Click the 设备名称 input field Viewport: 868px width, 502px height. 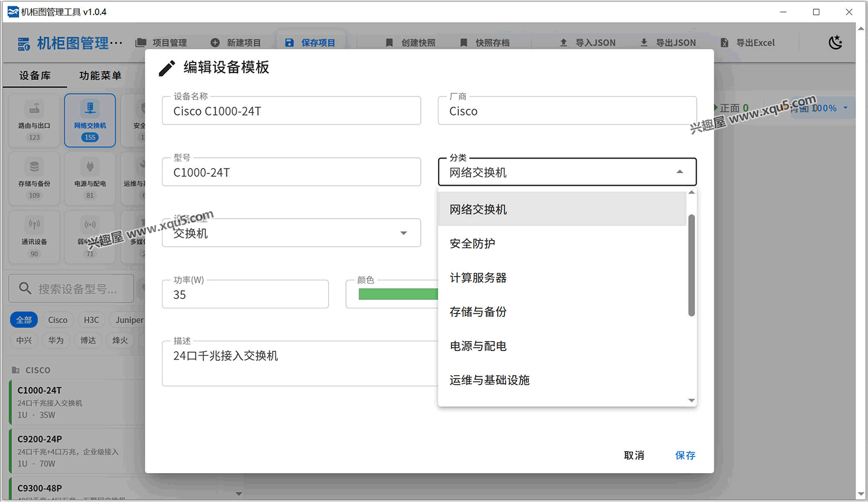(x=291, y=111)
